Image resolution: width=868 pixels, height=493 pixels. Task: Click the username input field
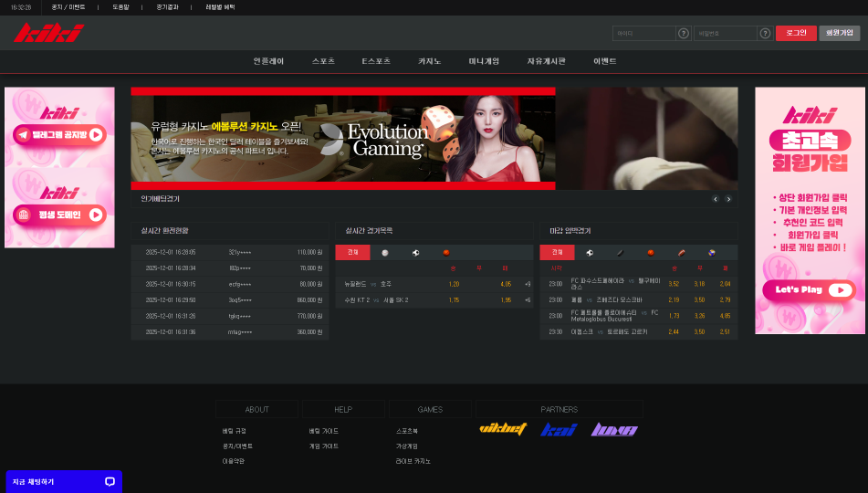tap(643, 34)
